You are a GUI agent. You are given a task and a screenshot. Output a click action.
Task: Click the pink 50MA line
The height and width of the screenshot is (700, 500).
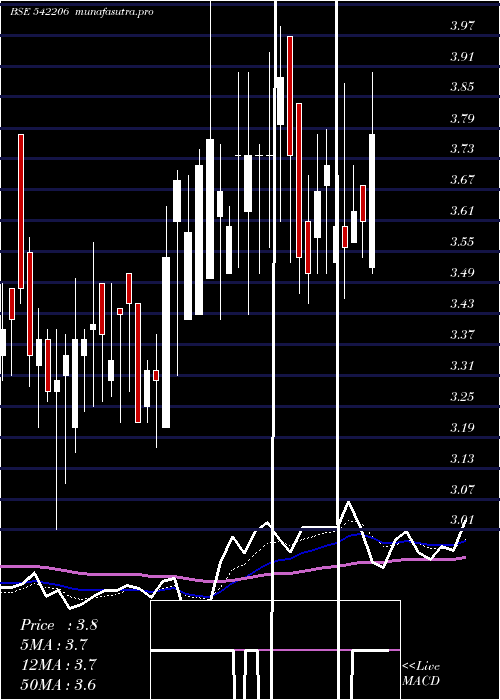(232, 579)
